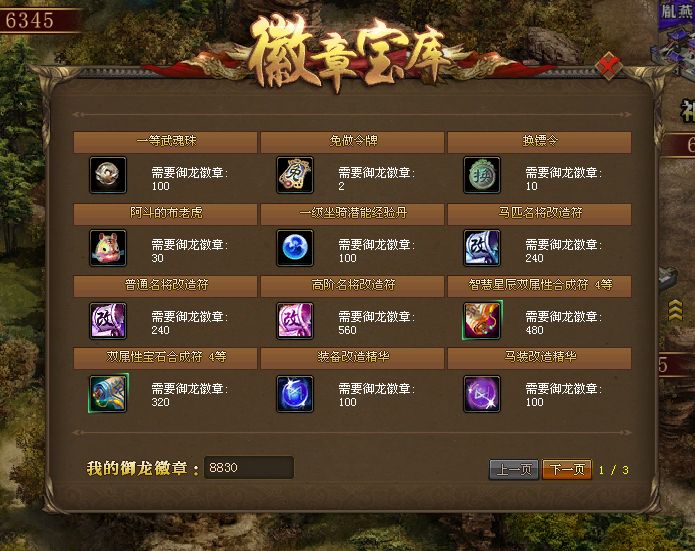Click the 换镖令 header label
The height and width of the screenshot is (551, 695).
tap(540, 141)
